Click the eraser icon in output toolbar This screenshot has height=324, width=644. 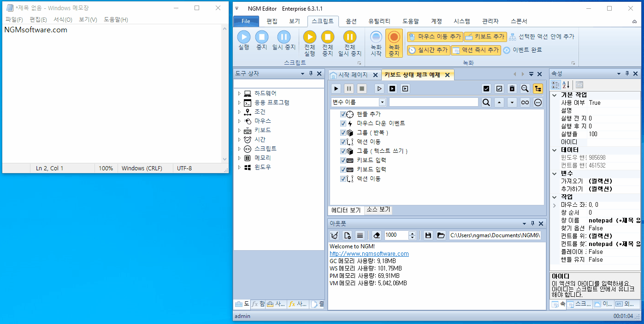[x=377, y=235]
